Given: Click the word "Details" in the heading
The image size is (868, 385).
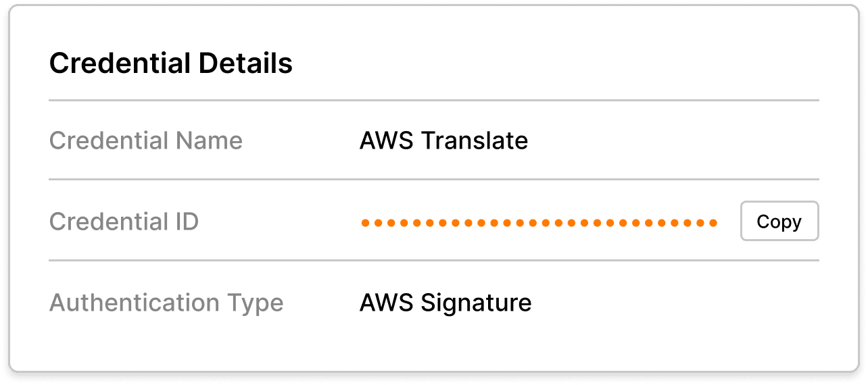Looking at the screenshot, I should click(246, 63).
